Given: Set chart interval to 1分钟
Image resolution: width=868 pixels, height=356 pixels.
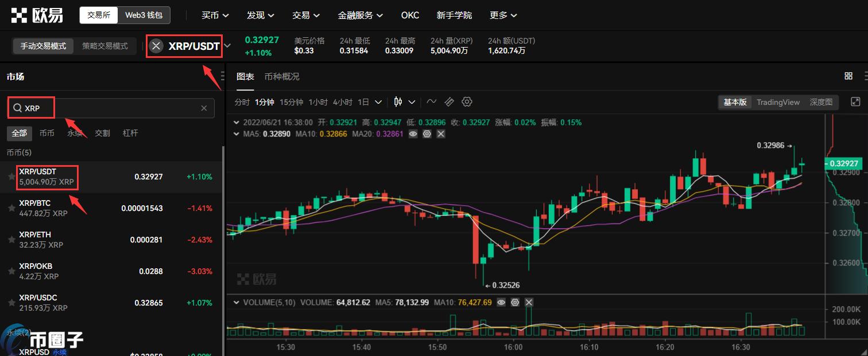Looking at the screenshot, I should click(265, 102).
